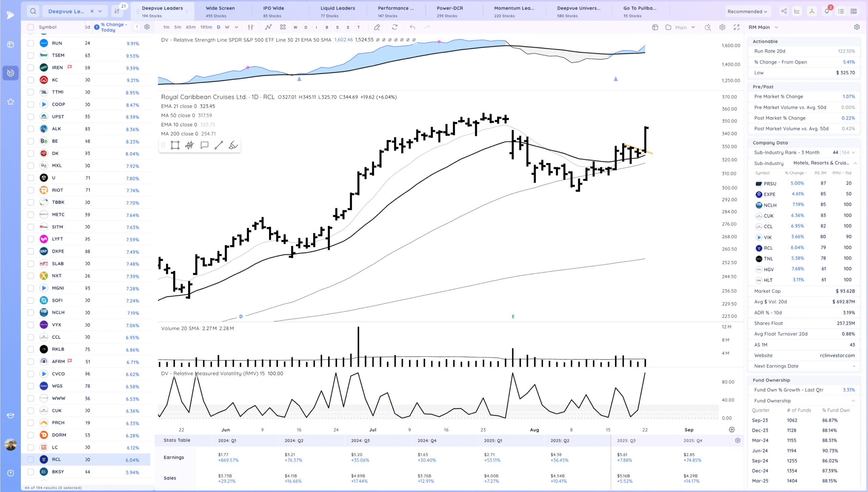Screen dimensions: 868x492
Task: Open the indicators line-graph icon
Action: coord(268,27)
